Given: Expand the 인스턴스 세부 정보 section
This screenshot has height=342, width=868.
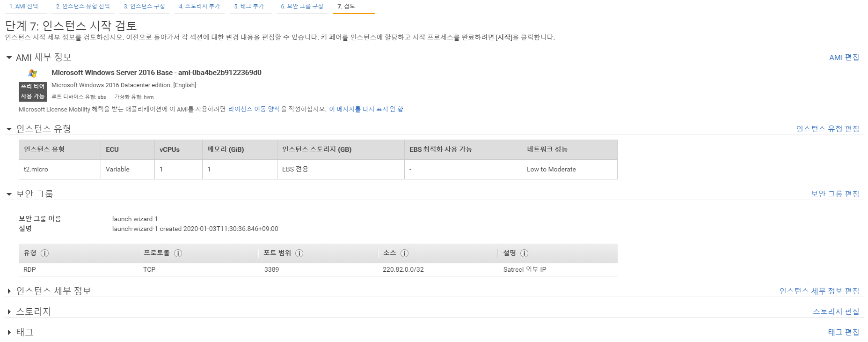Looking at the screenshot, I should [x=9, y=291].
